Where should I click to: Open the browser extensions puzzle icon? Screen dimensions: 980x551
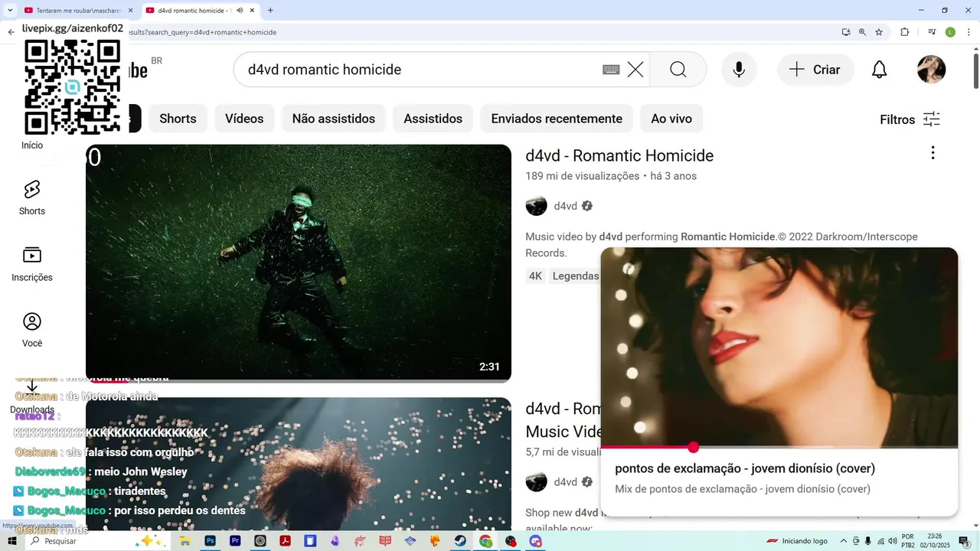click(904, 32)
